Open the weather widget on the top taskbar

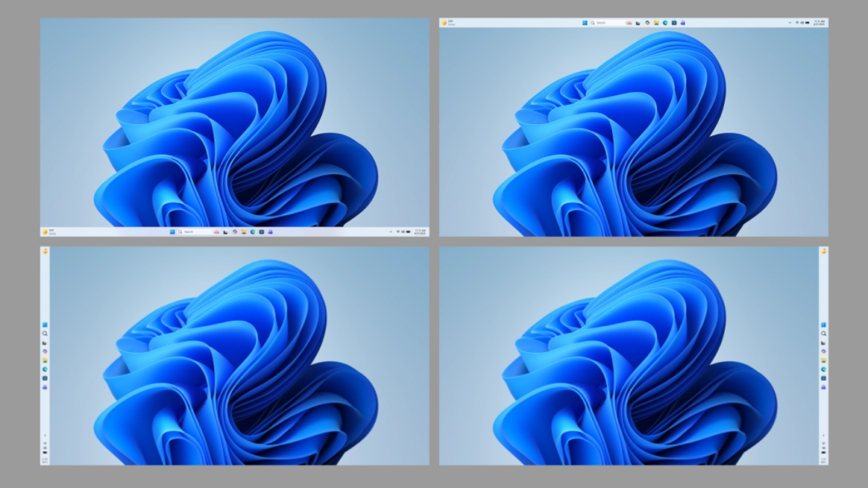click(444, 22)
